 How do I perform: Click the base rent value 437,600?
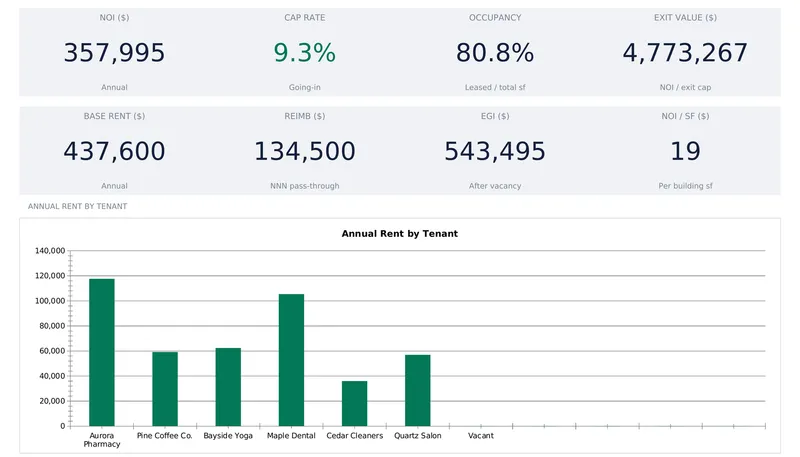[114, 151]
